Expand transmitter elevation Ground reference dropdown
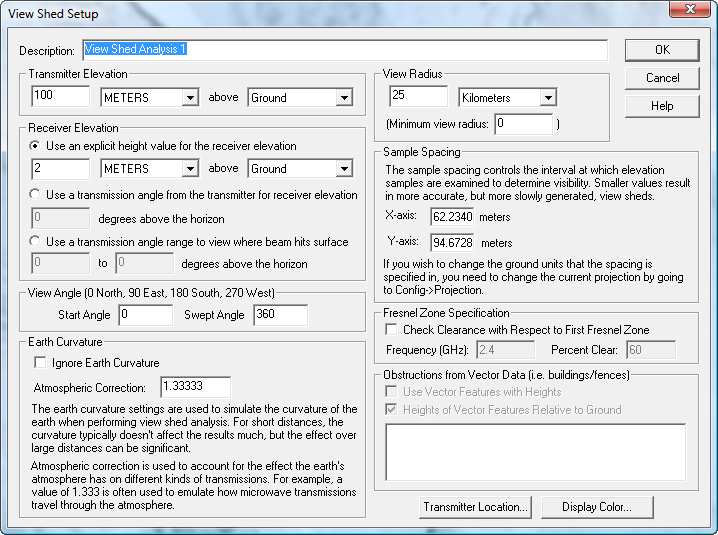Image resolution: width=718 pixels, height=535 pixels. click(x=300, y=97)
